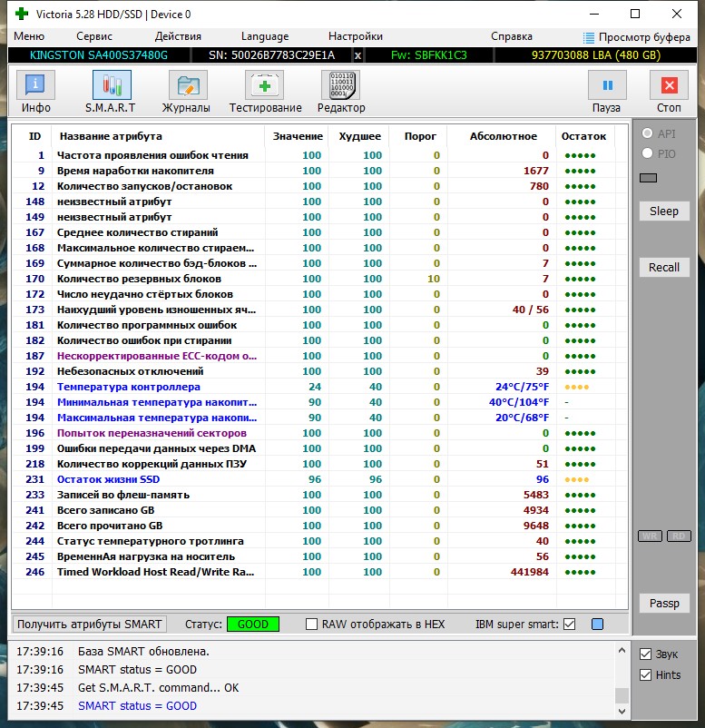705x728 pixels.
Task: Click the RD indicator
Action: (x=679, y=536)
